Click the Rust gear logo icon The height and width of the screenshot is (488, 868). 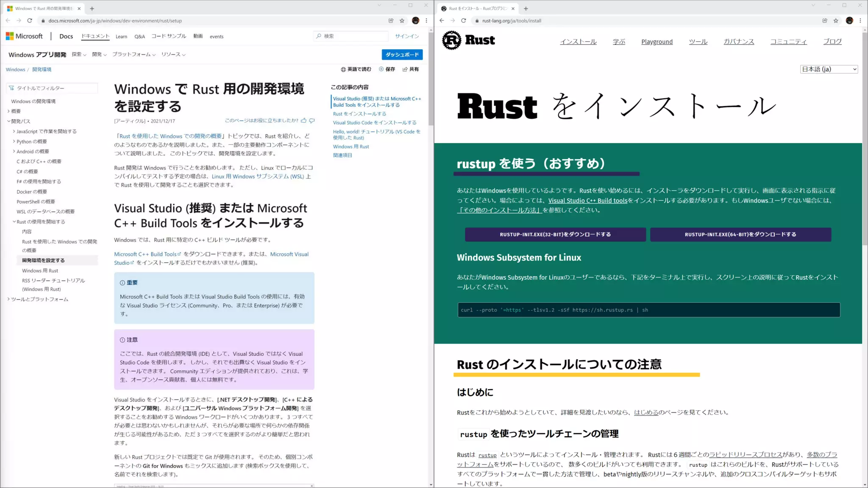[451, 40]
